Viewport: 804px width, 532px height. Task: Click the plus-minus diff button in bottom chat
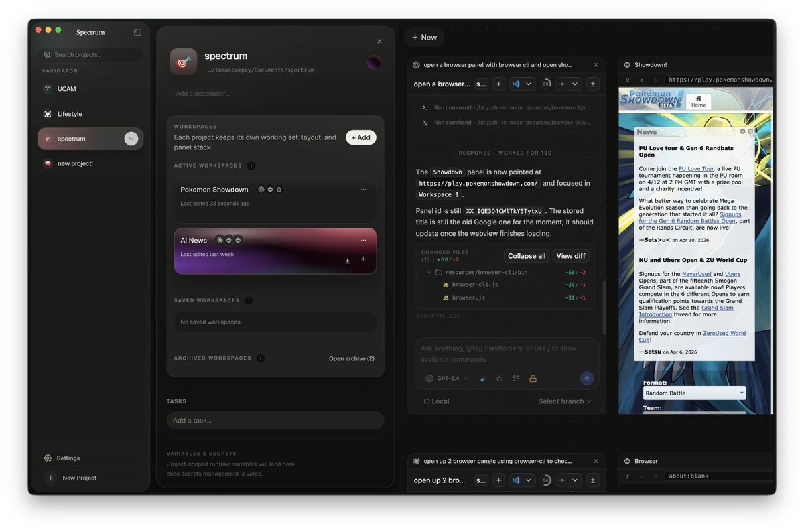pyautogui.click(x=592, y=480)
